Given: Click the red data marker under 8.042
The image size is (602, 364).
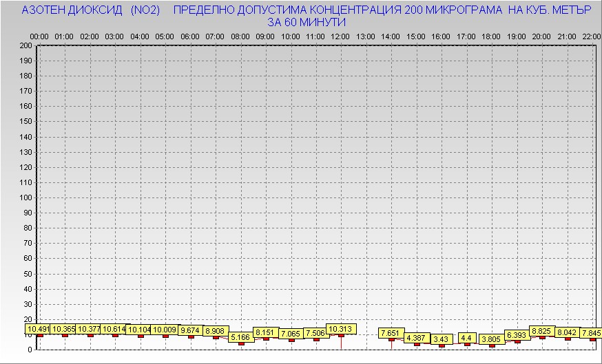Looking at the screenshot, I should (568, 339).
